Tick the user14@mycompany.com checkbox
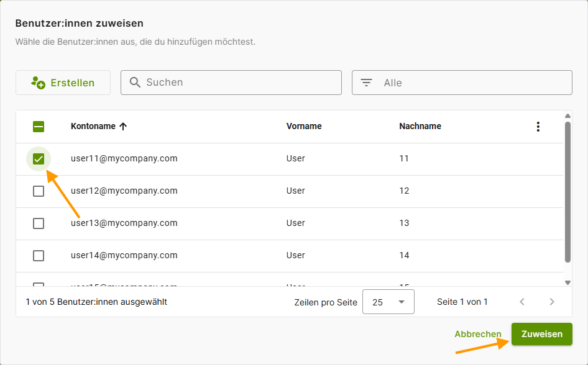 point(39,256)
